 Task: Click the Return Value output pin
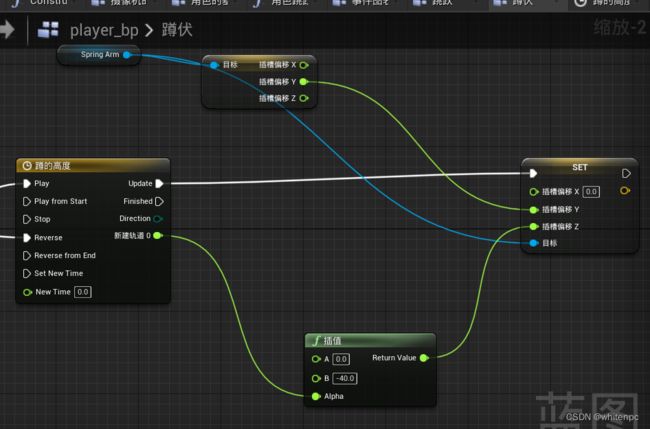pyautogui.click(x=424, y=358)
